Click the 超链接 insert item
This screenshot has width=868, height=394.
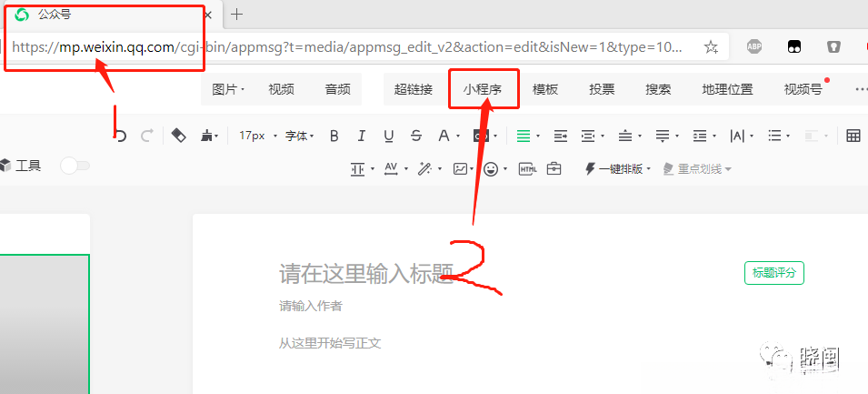tap(414, 89)
